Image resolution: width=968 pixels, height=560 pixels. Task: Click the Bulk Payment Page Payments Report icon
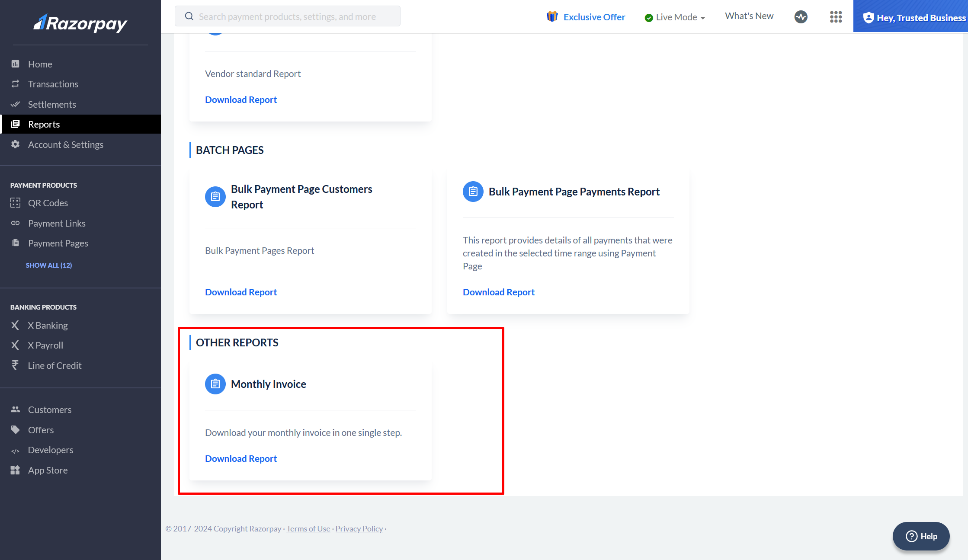pyautogui.click(x=473, y=192)
